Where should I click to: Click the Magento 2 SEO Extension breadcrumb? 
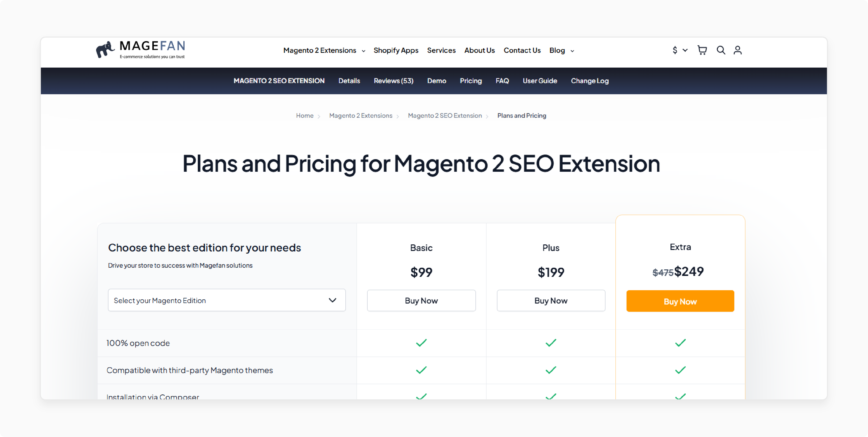pyautogui.click(x=445, y=116)
